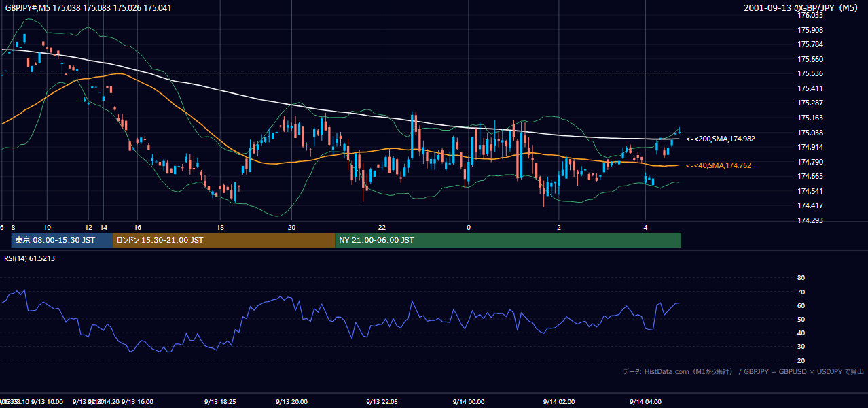Click the NY 21:00-06:00 JST session bar

[x=508, y=240]
